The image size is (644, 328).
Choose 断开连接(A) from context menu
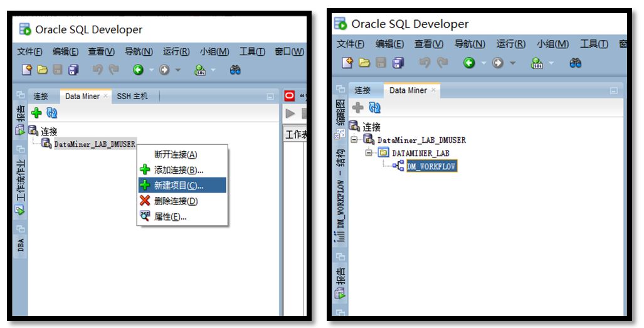pos(182,154)
